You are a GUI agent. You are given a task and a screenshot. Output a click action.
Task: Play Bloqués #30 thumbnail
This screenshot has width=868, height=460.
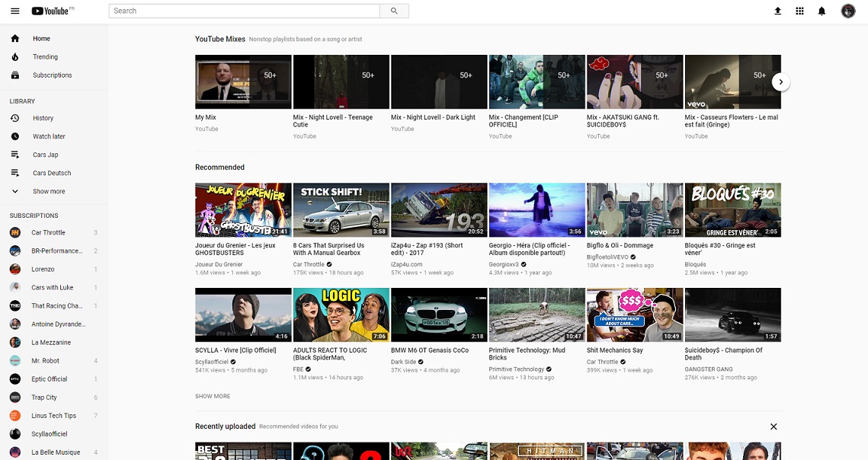[x=733, y=209]
